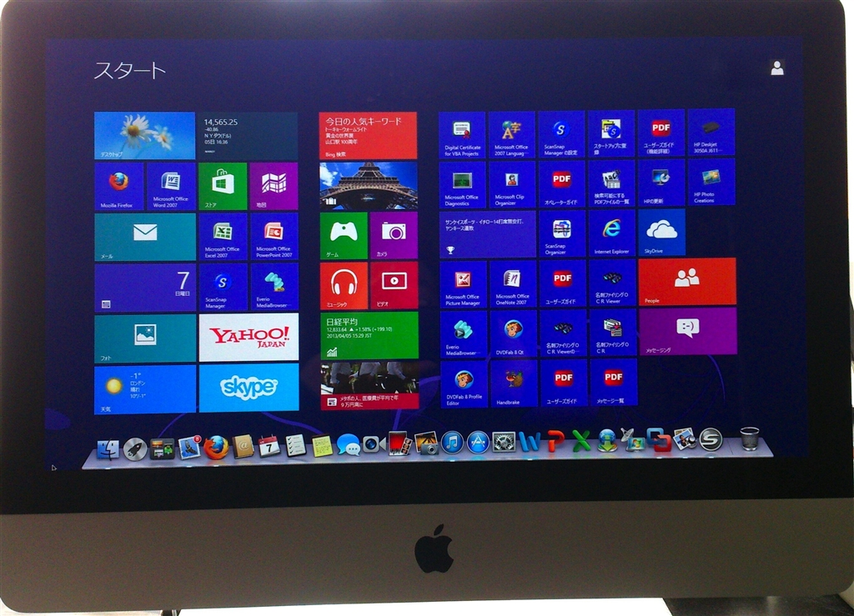Viewport: 854px width, 616px height.
Task: Open iTunes in the dock
Action: coord(452,443)
